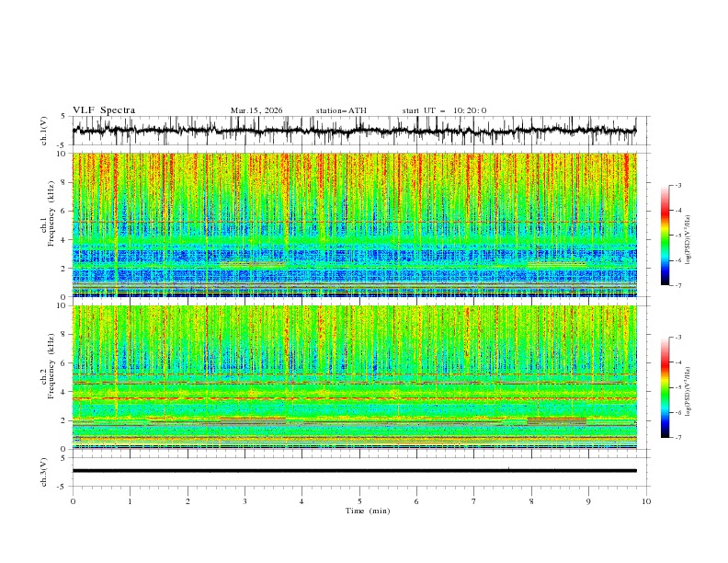
Task: Click the "6" kHz tick of ch.1 spectrogram
Action: (x=65, y=211)
